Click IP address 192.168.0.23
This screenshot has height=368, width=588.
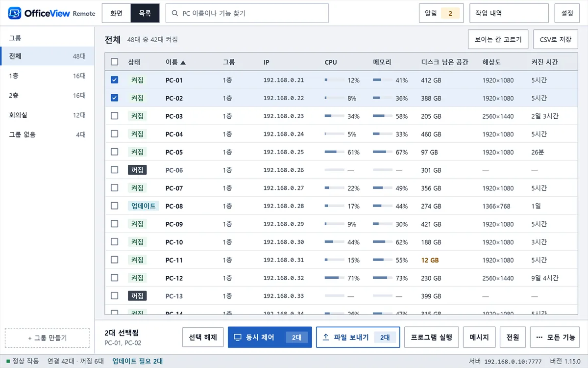[x=284, y=116]
